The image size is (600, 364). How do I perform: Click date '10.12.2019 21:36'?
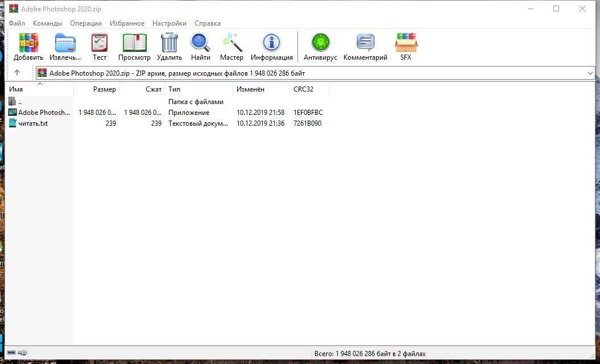pyautogui.click(x=260, y=123)
